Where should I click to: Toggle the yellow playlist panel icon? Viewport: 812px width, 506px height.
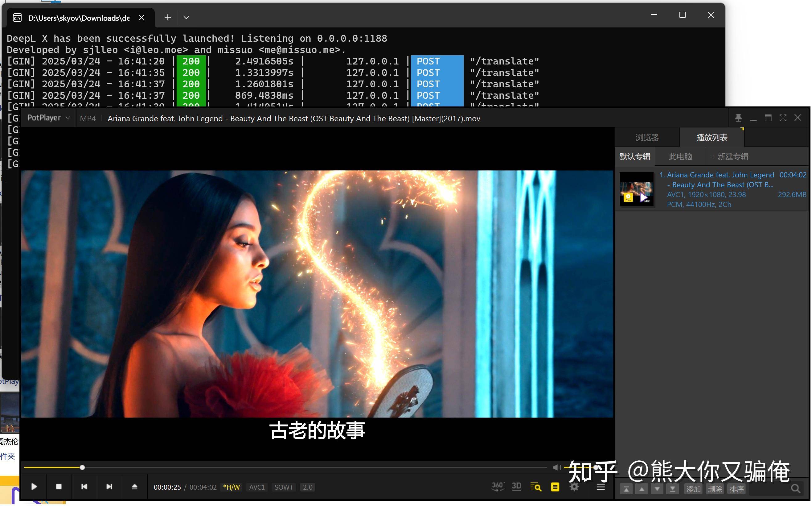pyautogui.click(x=555, y=487)
